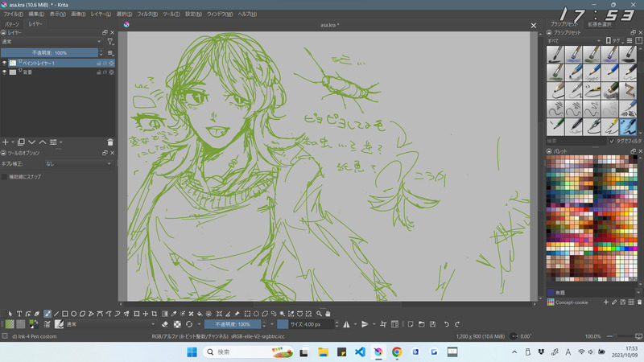This screenshot has height=362, width=644.
Task: Click the eraser mode icon
Action: [x=164, y=324]
